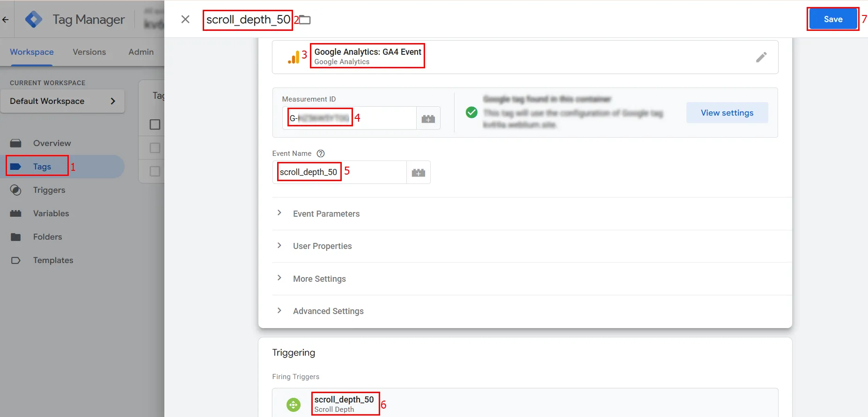Click the variable picker icon beside Measurement ID
Image resolution: width=868 pixels, height=417 pixels.
coord(428,118)
